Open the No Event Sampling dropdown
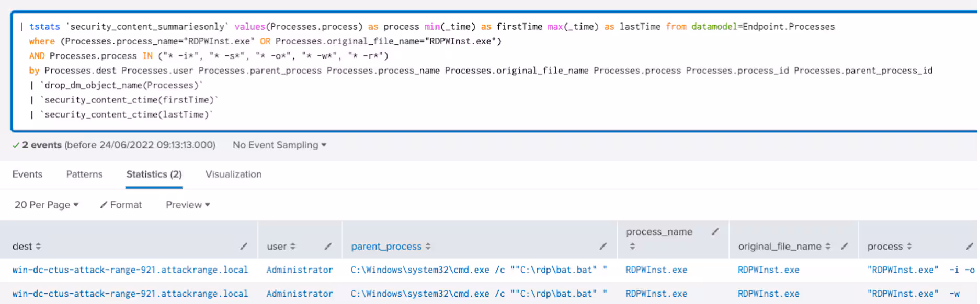Screen dimensions: 980x304 [279, 145]
